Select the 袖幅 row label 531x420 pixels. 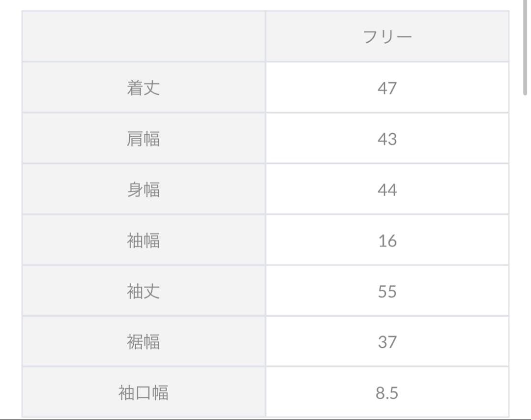[143, 241]
